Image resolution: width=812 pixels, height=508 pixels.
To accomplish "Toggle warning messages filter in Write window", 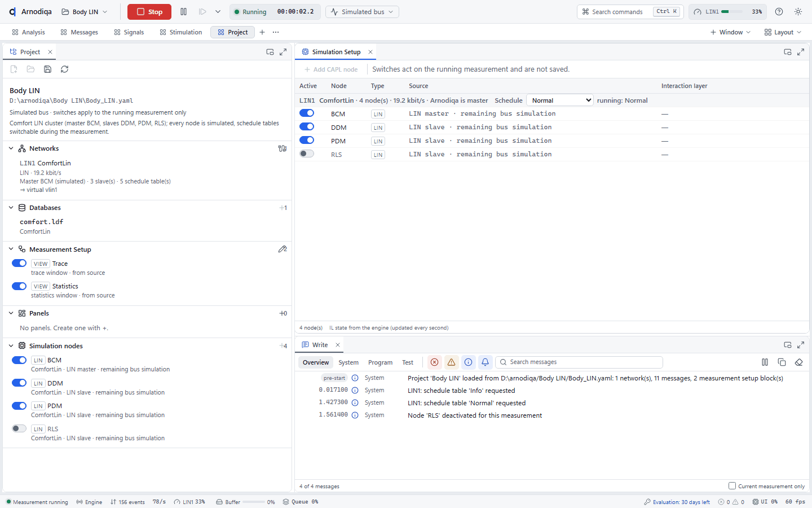I will click(451, 362).
